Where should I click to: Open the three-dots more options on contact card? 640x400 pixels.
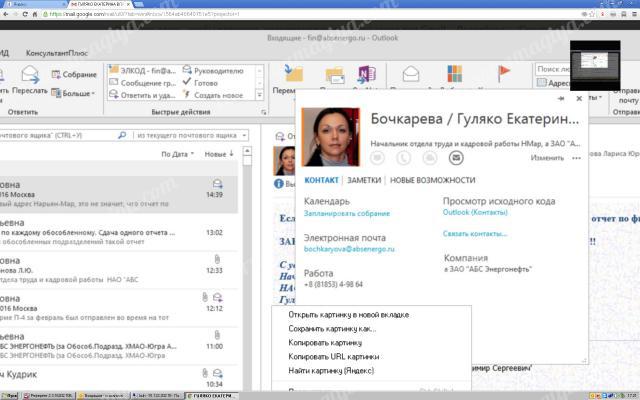pyautogui.click(x=576, y=158)
